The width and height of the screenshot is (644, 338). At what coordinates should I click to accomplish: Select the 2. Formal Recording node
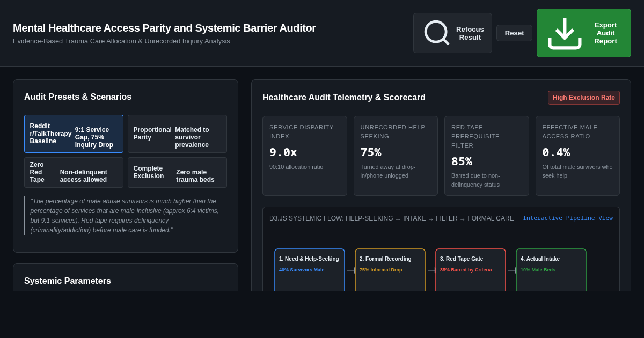pos(390,270)
